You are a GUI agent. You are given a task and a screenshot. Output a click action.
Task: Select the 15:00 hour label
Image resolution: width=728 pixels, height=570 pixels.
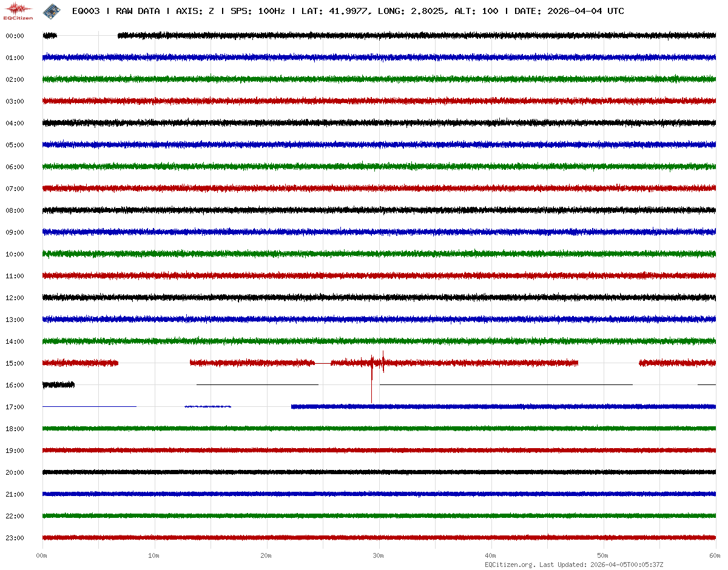(x=15, y=363)
